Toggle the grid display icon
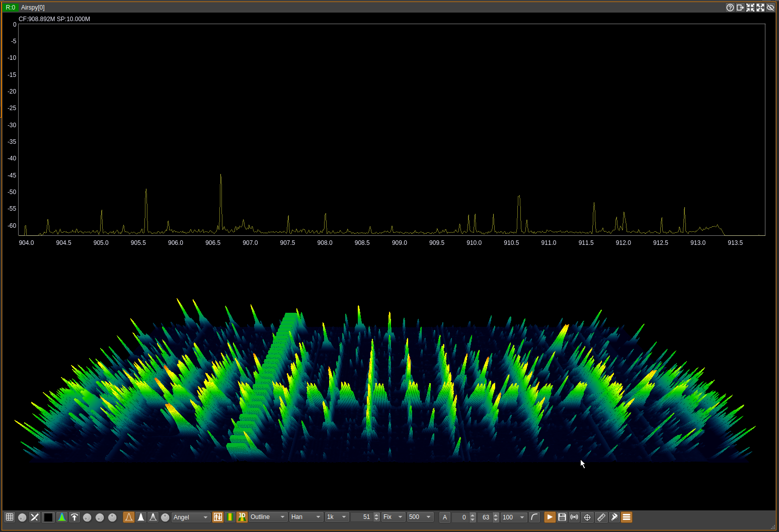 click(x=10, y=517)
